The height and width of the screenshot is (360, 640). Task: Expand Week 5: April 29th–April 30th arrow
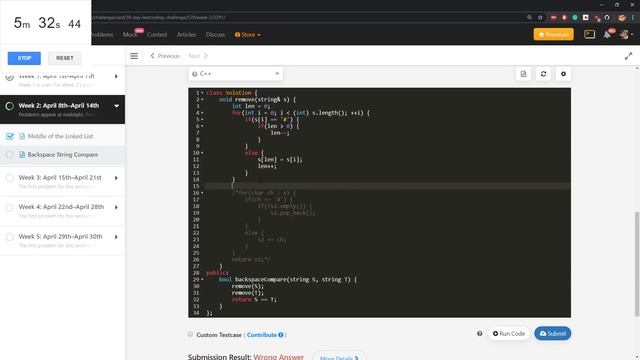pos(116,237)
